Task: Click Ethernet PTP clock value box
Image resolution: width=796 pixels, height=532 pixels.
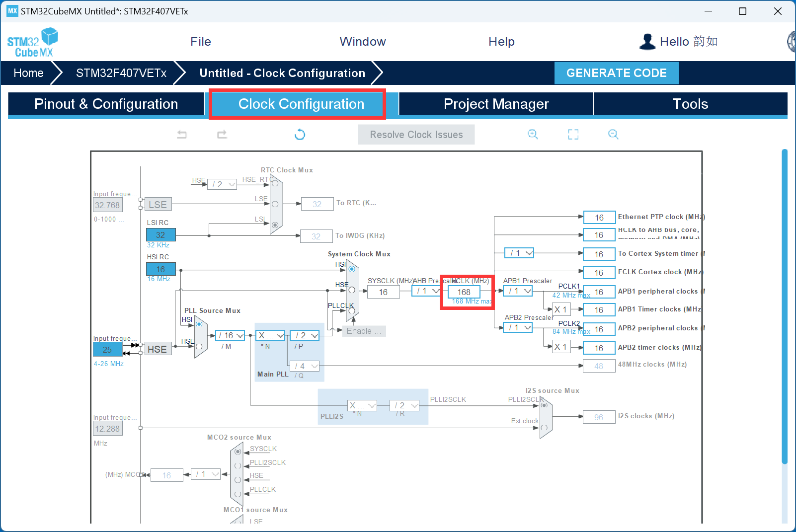Action: point(599,218)
